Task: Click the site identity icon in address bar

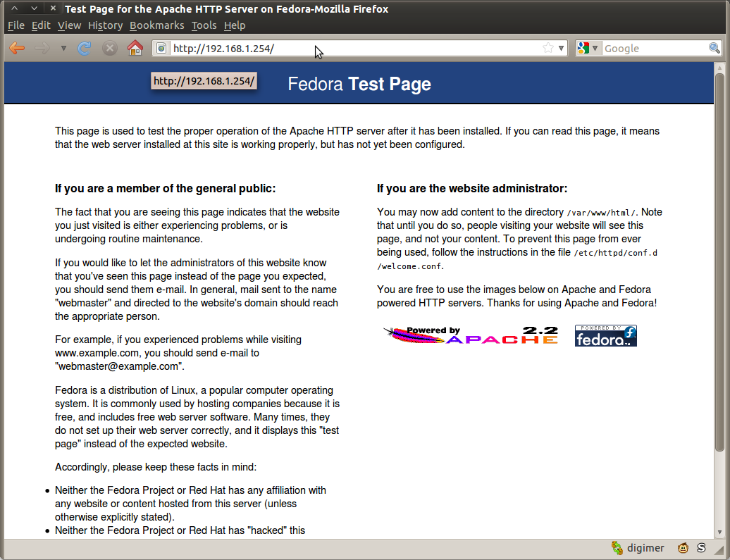Action: (161, 48)
